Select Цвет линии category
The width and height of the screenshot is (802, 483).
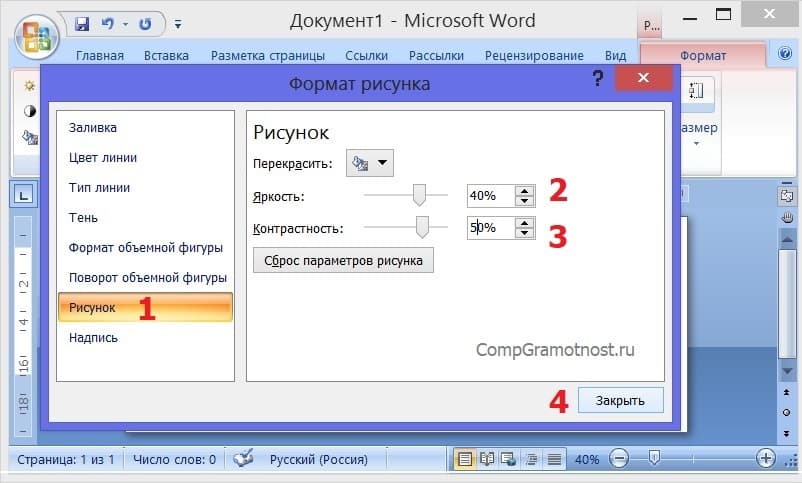click(x=103, y=158)
